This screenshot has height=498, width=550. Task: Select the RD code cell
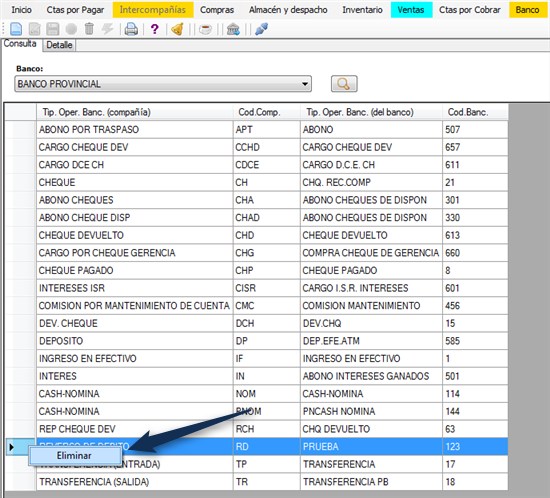[267, 447]
